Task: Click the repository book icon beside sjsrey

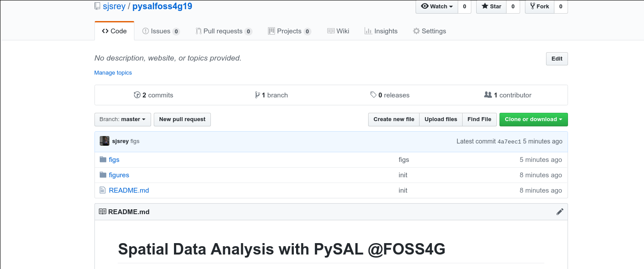Action: pos(97,6)
